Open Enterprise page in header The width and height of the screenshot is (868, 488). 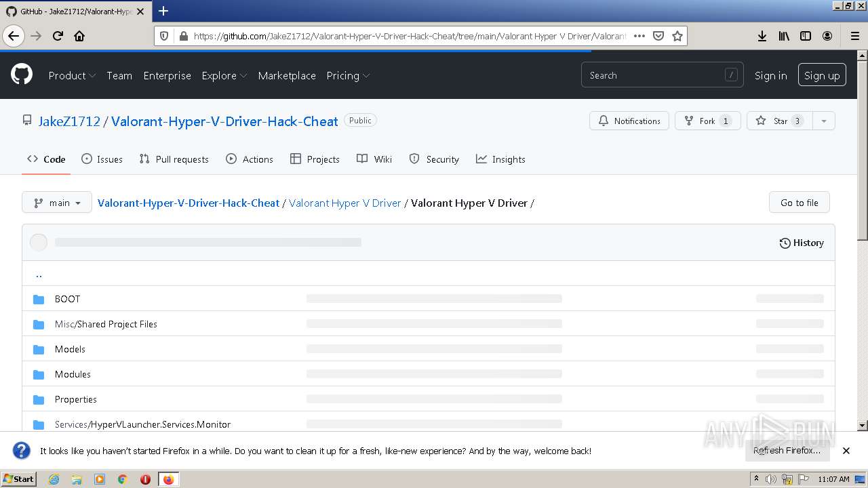point(167,75)
